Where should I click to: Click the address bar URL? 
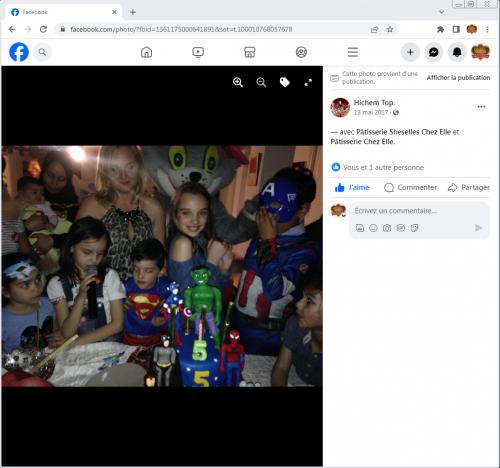click(x=181, y=29)
